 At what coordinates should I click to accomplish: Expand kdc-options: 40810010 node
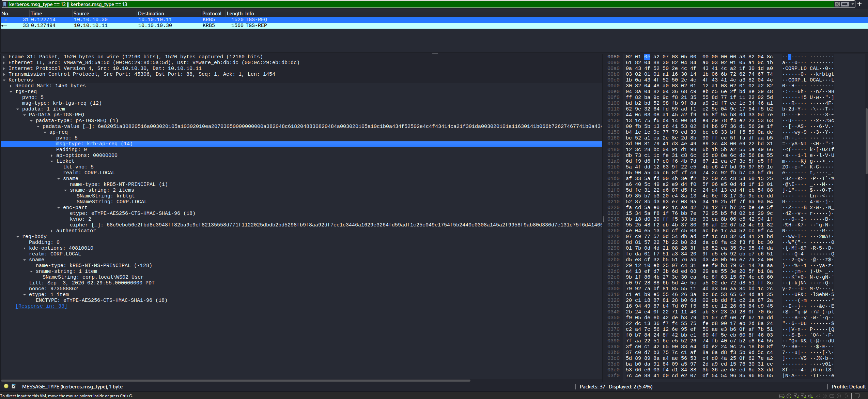[x=25, y=248]
